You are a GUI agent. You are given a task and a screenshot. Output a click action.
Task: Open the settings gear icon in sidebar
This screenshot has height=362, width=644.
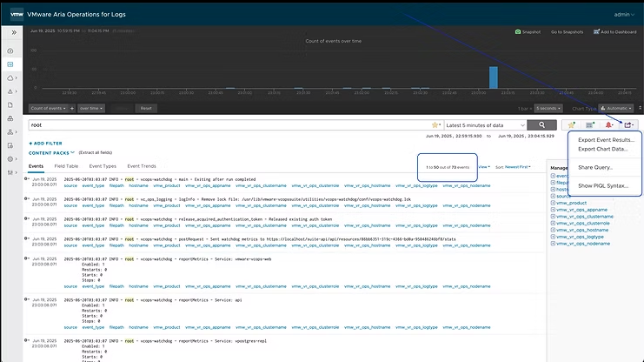tap(10, 158)
